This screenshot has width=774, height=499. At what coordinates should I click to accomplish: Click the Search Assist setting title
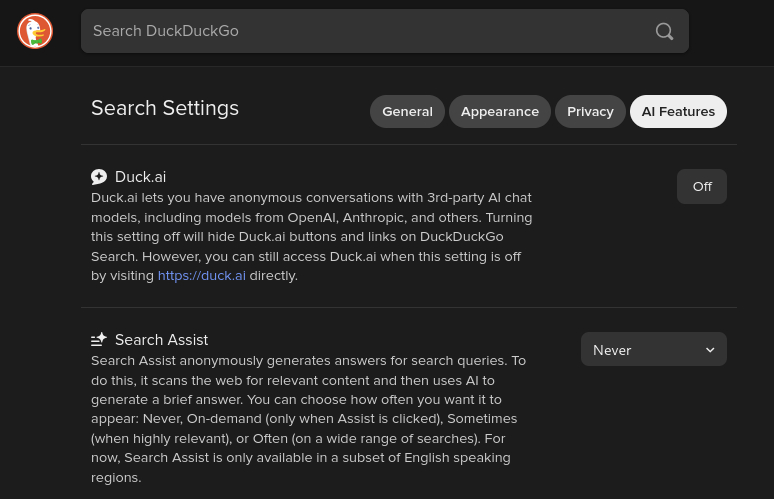[161, 340]
